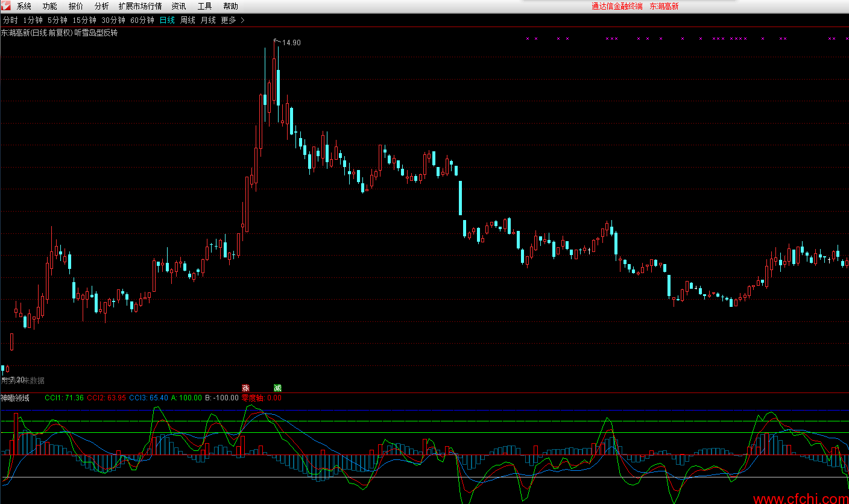Open the 系统 menu
The height and width of the screenshot is (504, 849).
click(24, 7)
